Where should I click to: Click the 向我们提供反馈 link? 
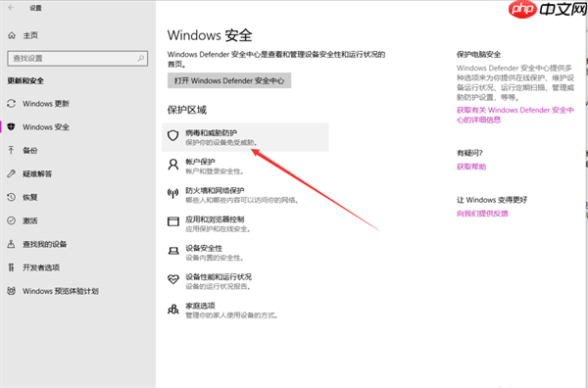(x=482, y=214)
